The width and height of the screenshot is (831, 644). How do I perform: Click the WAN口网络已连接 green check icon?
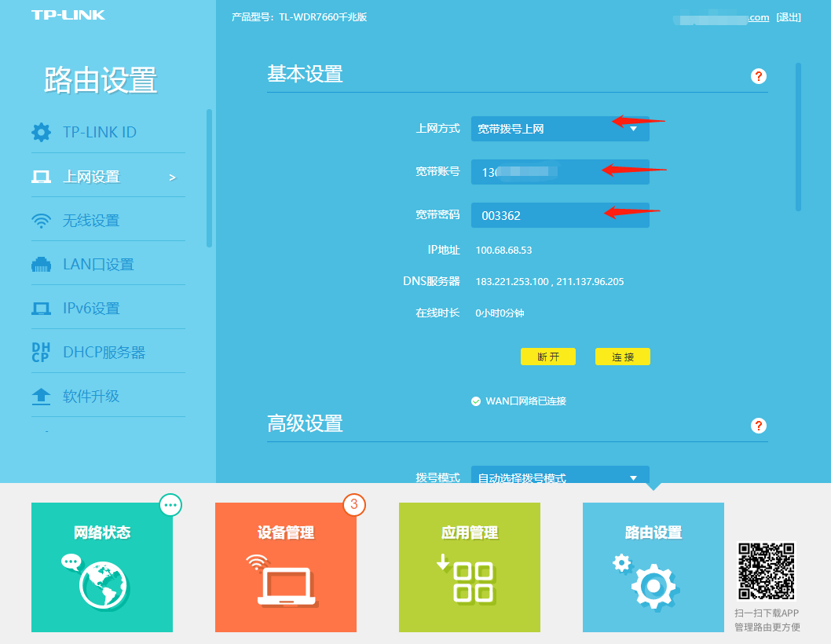476,401
